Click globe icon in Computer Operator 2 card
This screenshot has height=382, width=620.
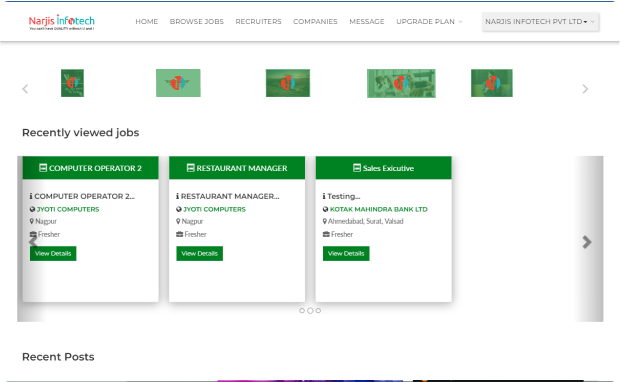(32, 209)
